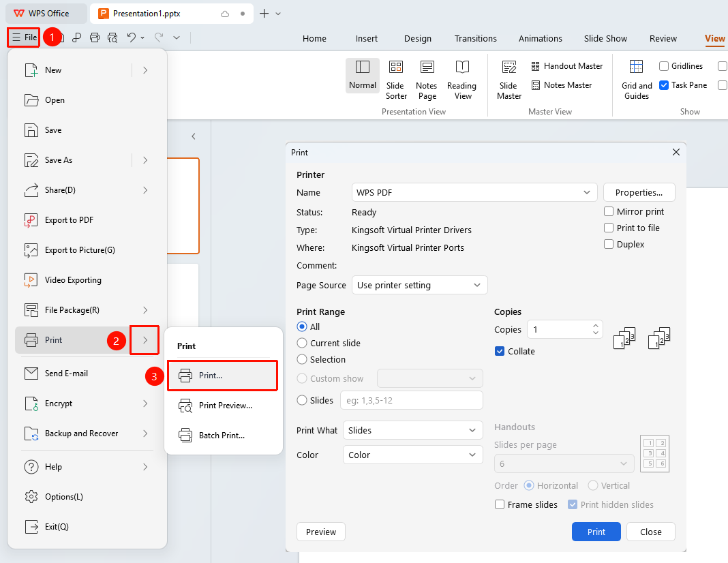The image size is (728, 563).
Task: Open the Print What dropdown
Action: pos(413,430)
